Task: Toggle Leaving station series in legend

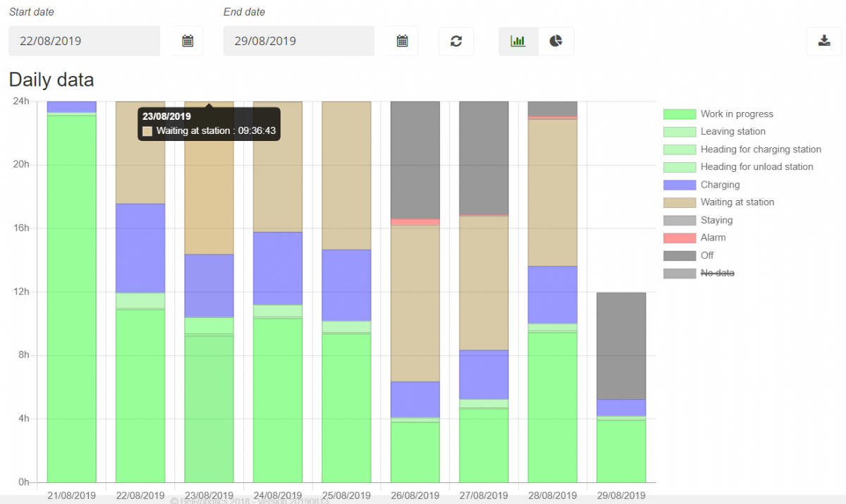Action: pyautogui.click(x=732, y=132)
